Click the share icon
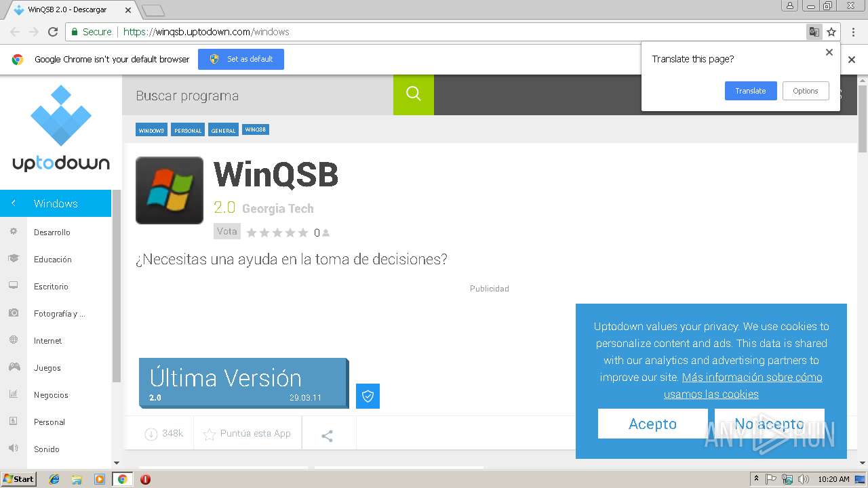Viewport: 868px width, 488px height. point(327,436)
